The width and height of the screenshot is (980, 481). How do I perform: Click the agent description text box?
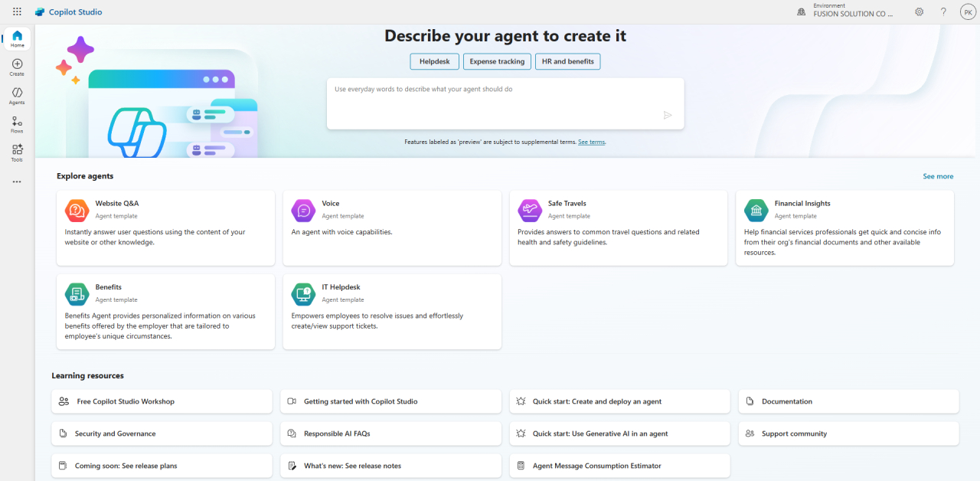pyautogui.click(x=505, y=103)
